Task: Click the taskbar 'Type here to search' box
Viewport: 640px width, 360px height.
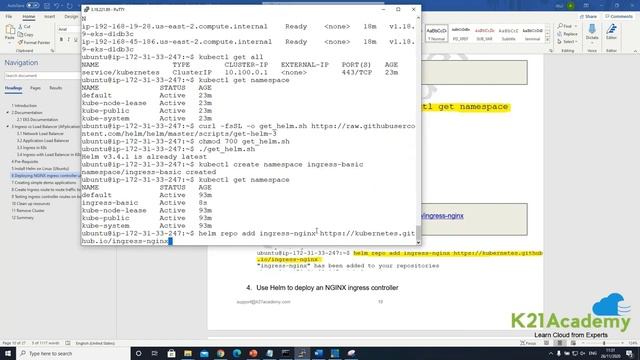Action: point(73,353)
